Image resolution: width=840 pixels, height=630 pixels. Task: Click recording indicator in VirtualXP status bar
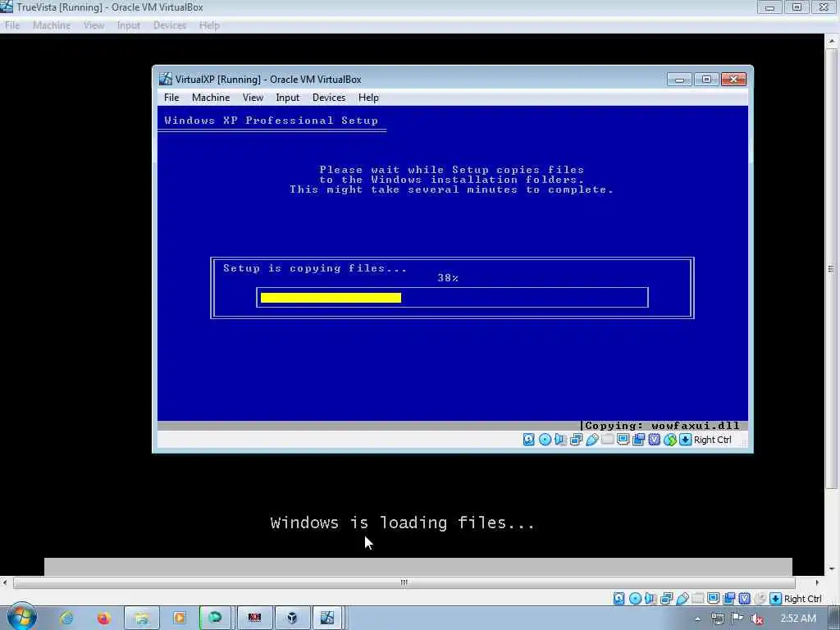[x=638, y=440]
